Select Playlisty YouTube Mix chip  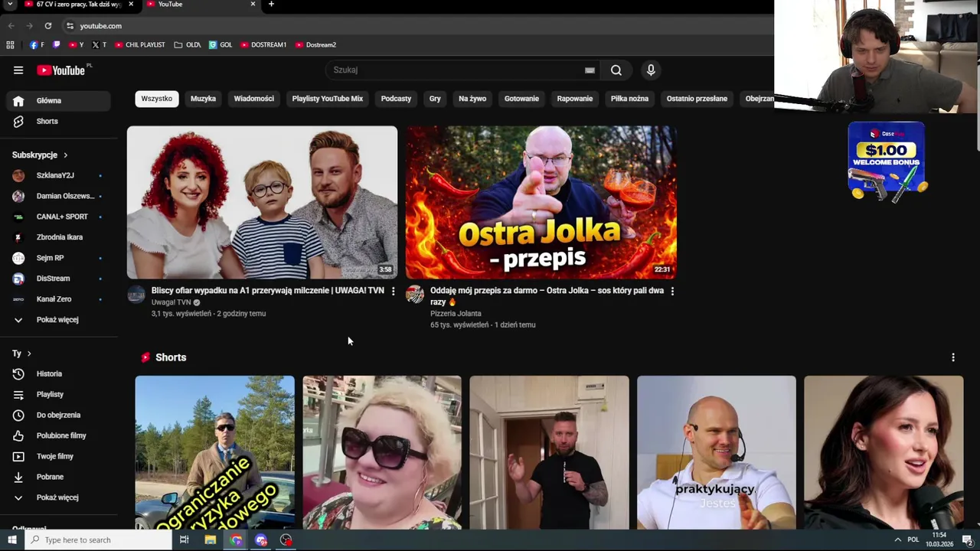coord(328,99)
